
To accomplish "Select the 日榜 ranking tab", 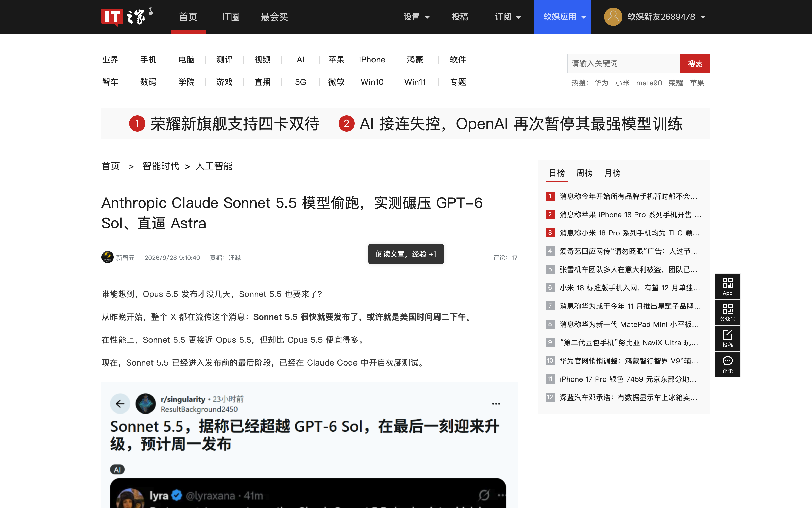I will [557, 173].
